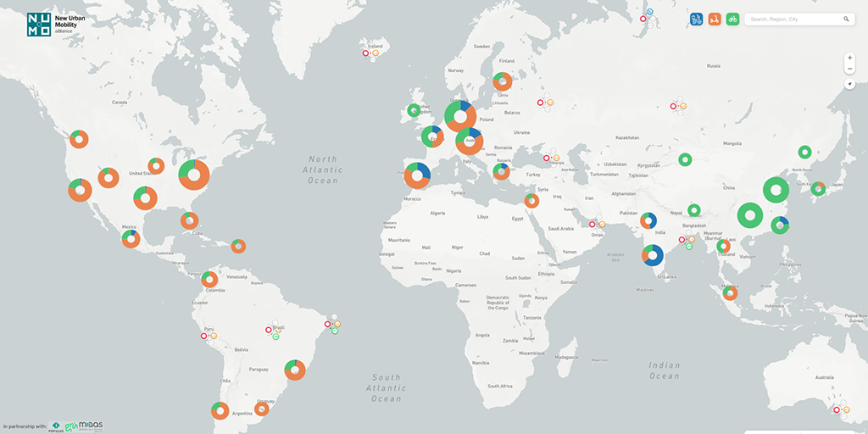
Task: Select the Caribbean donut cluster east of Cuba
Action: pos(238,246)
